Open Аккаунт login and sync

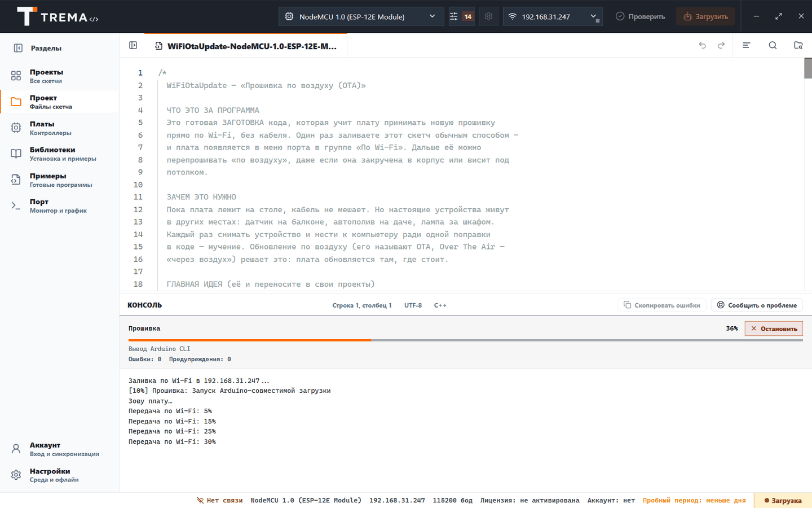click(59, 449)
